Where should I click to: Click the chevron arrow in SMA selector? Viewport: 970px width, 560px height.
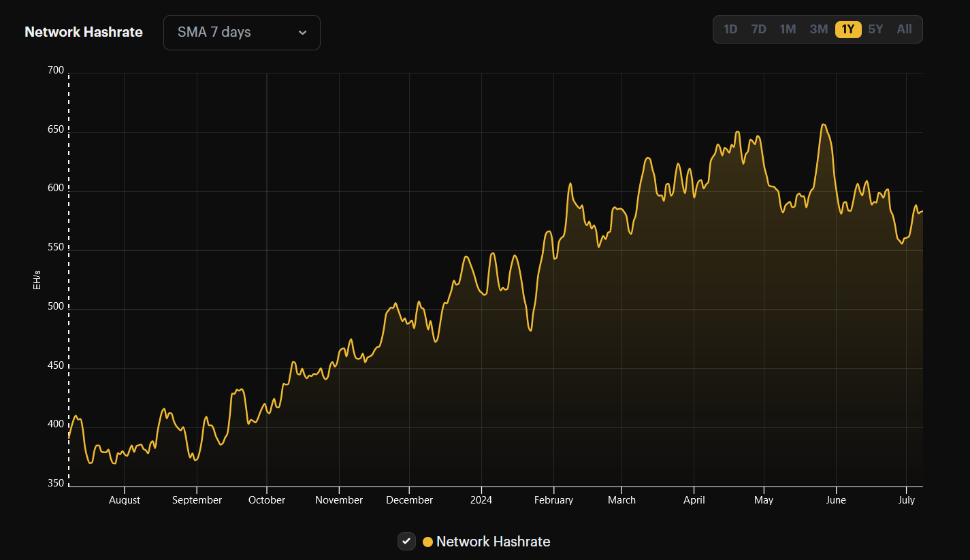[303, 33]
